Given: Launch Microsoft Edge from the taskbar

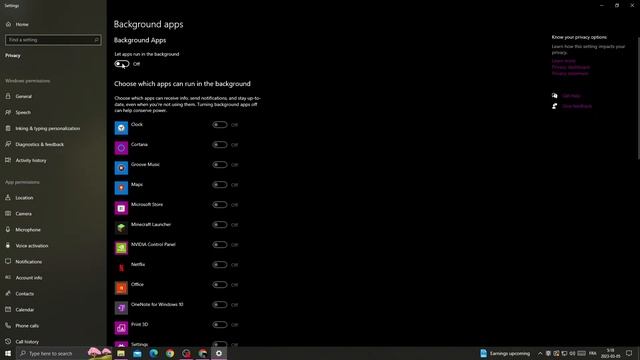Looking at the screenshot, I should point(153,353).
